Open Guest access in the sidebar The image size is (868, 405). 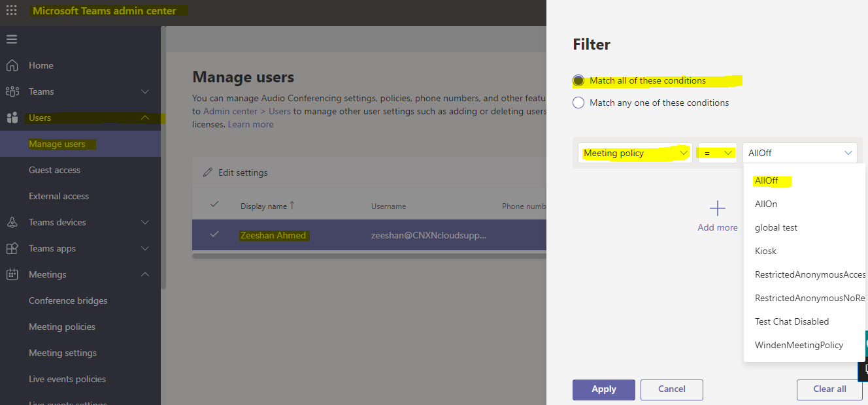(x=54, y=170)
